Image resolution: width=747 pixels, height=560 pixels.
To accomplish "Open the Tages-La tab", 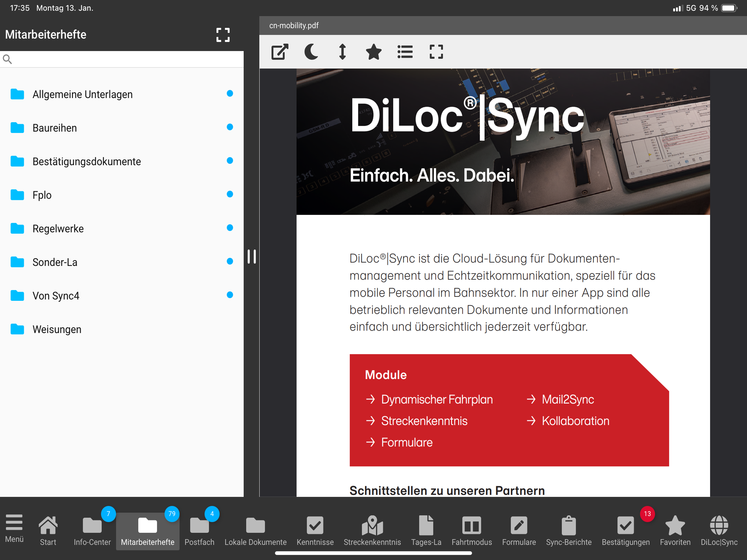I will click(x=426, y=531).
